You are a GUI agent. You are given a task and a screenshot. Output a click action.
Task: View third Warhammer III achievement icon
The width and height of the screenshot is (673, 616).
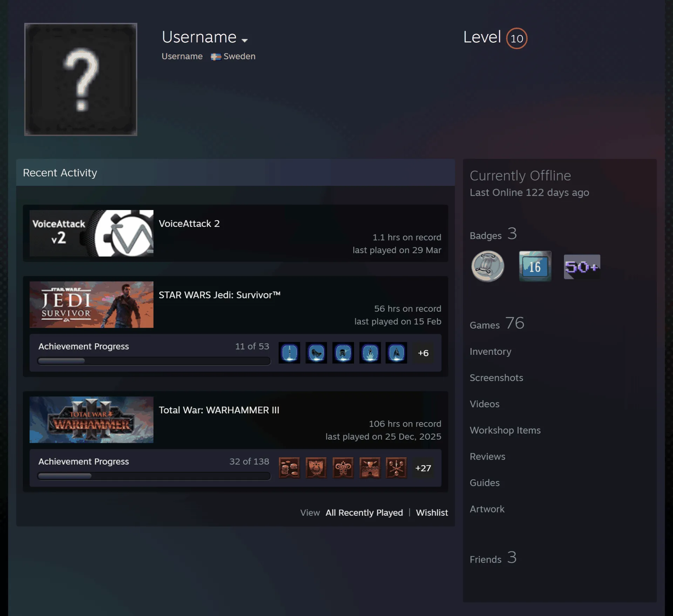(343, 468)
